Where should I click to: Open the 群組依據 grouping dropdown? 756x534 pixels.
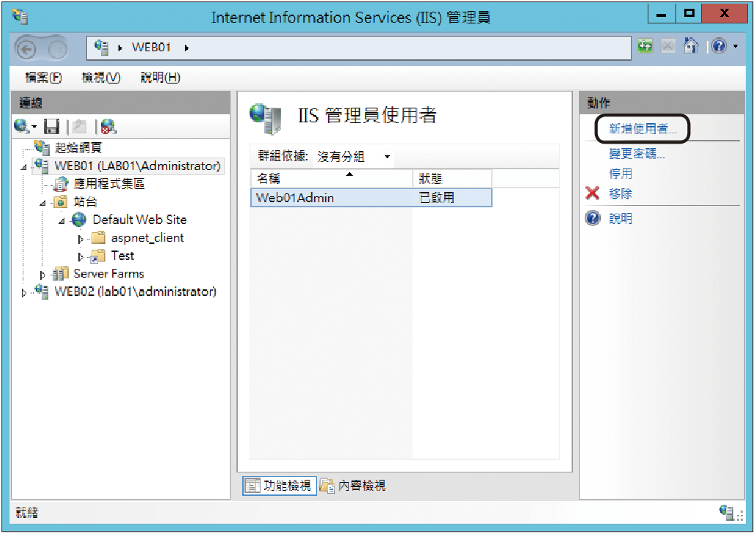[x=353, y=157]
